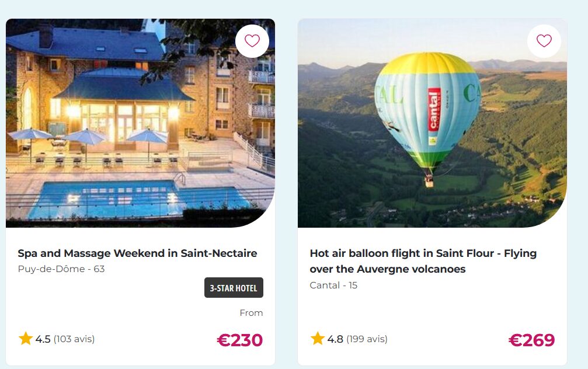Click Cantal - 15 location text
Viewport: 588px width, 369px height.
[333, 285]
